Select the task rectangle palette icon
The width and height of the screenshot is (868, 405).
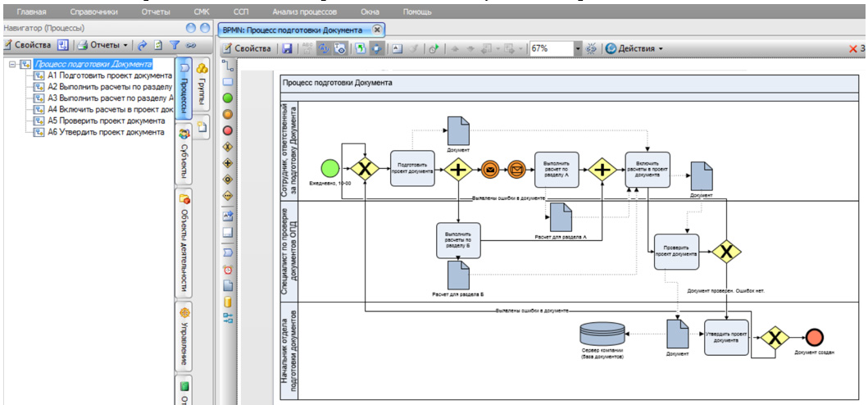click(229, 82)
